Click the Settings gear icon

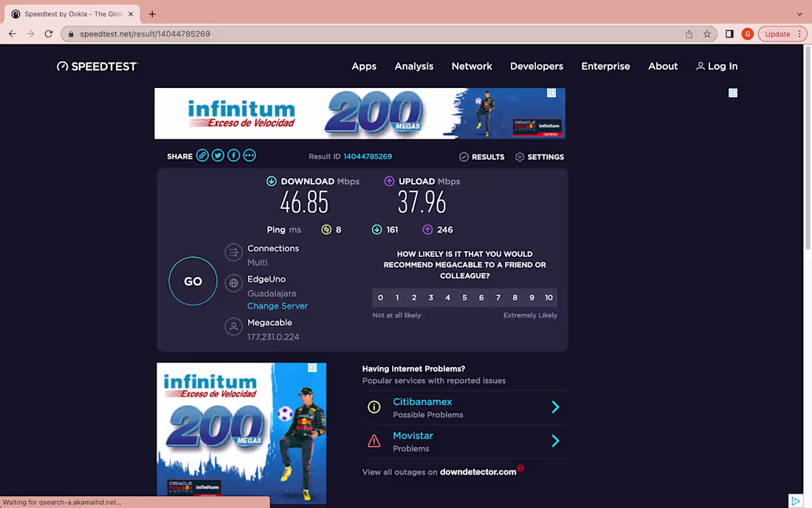point(520,157)
